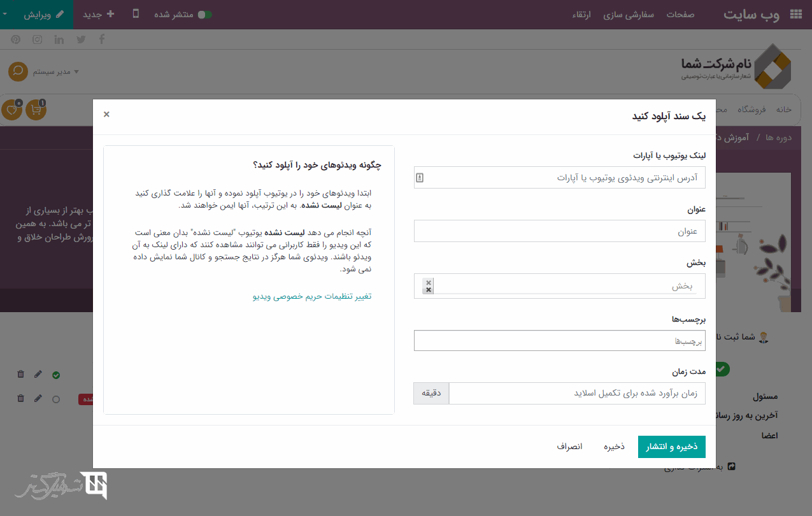Image resolution: width=812 pixels, height=516 pixels.
Task: Open the Pinterest social icon
Action: [x=16, y=39]
